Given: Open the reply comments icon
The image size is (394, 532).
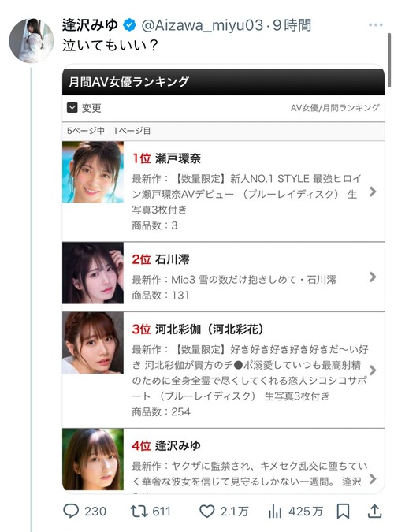Looking at the screenshot, I should [71, 511].
